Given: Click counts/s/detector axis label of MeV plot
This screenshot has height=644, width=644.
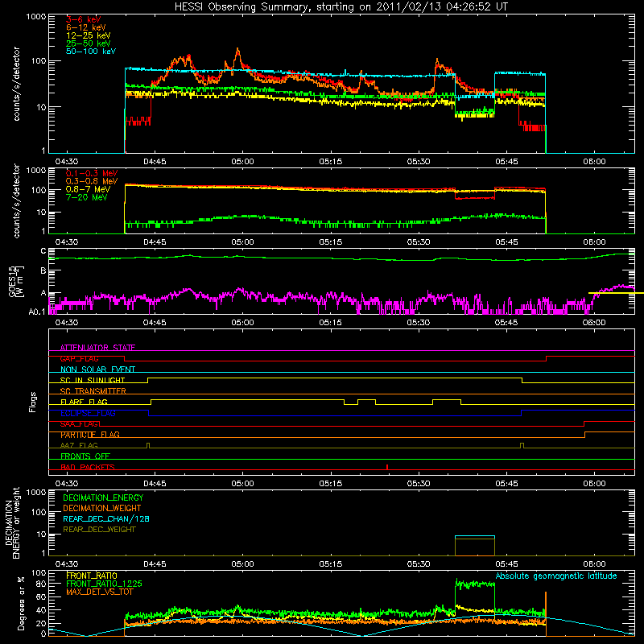Looking at the screenshot, I should click(16, 200).
